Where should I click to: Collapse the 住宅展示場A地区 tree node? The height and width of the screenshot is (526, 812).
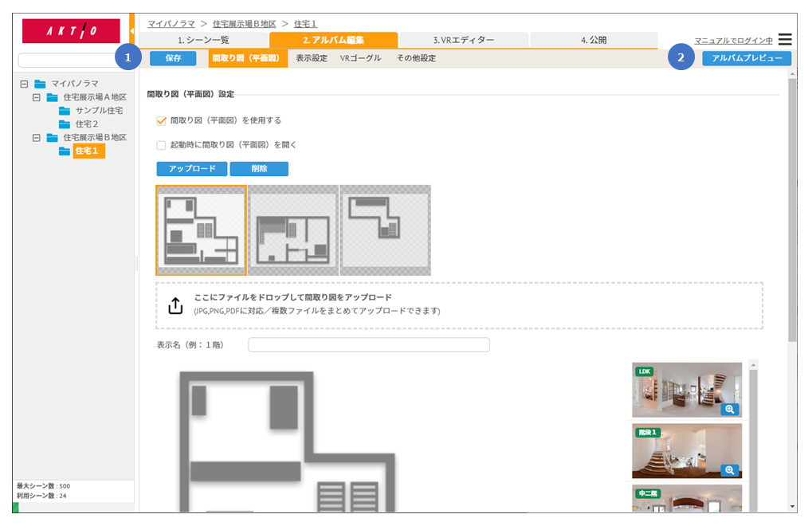(x=37, y=97)
